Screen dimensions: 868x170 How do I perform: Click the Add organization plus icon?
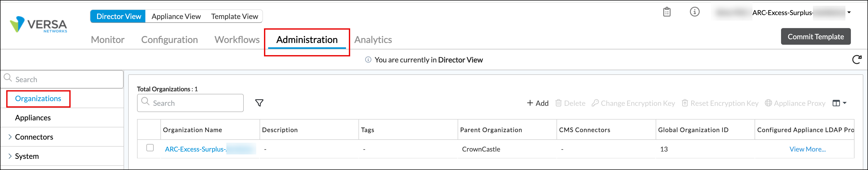[530, 103]
